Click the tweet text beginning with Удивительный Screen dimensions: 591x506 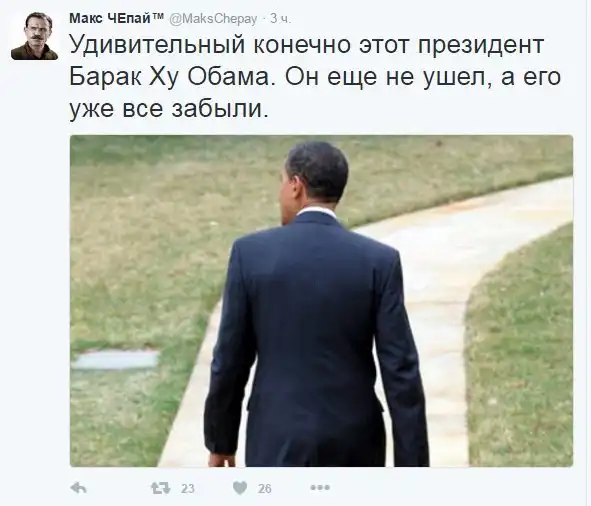coord(315,77)
